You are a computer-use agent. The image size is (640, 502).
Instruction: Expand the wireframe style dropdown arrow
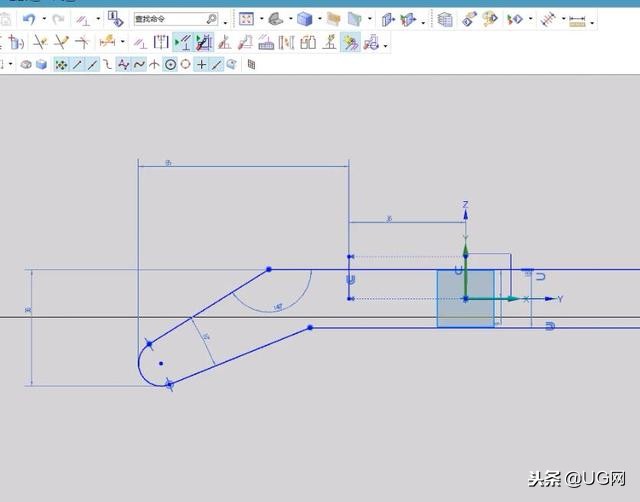[x=291, y=19]
